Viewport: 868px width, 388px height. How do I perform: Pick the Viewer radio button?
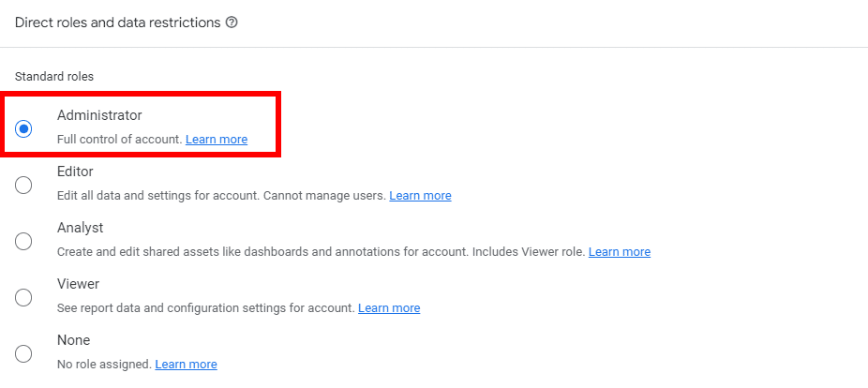[x=24, y=297]
